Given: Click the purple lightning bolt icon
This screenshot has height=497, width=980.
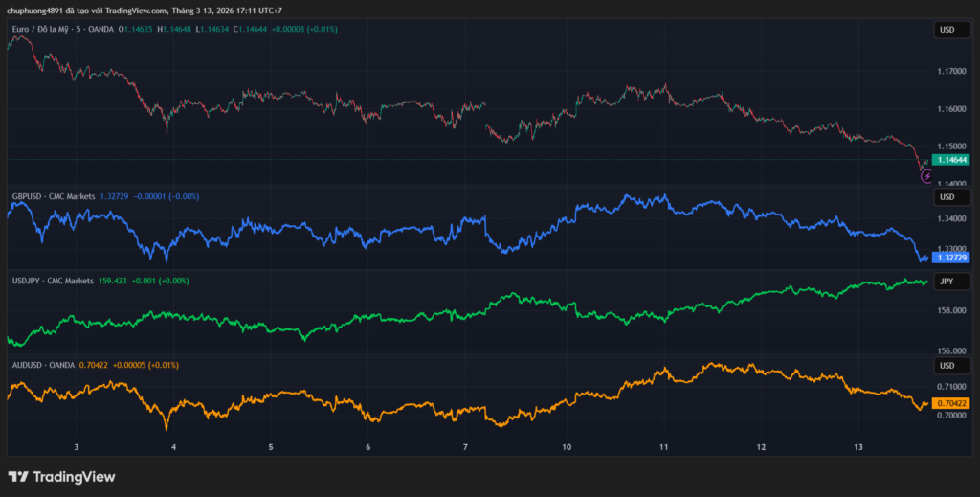Looking at the screenshot, I should tap(926, 176).
